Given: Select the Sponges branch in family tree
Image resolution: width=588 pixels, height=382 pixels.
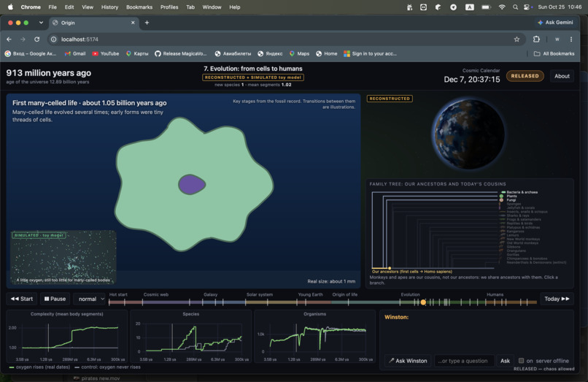Looking at the screenshot, I should point(514,204).
